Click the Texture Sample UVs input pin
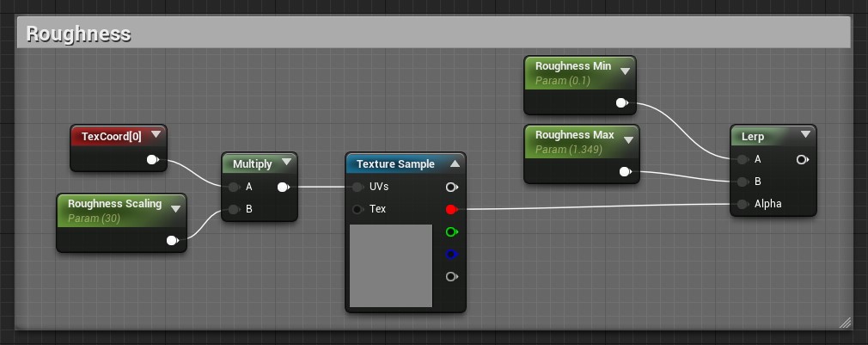This screenshot has width=868, height=345. click(x=358, y=188)
